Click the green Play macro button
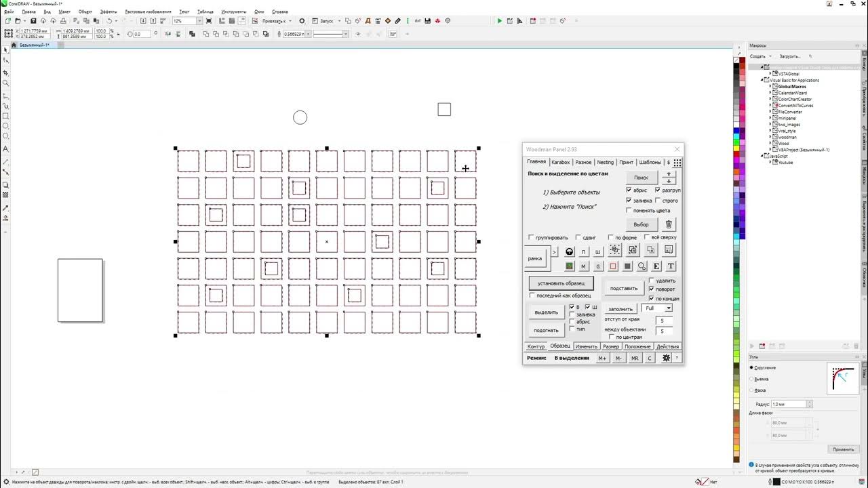This screenshot has width=868, height=488. [500, 21]
